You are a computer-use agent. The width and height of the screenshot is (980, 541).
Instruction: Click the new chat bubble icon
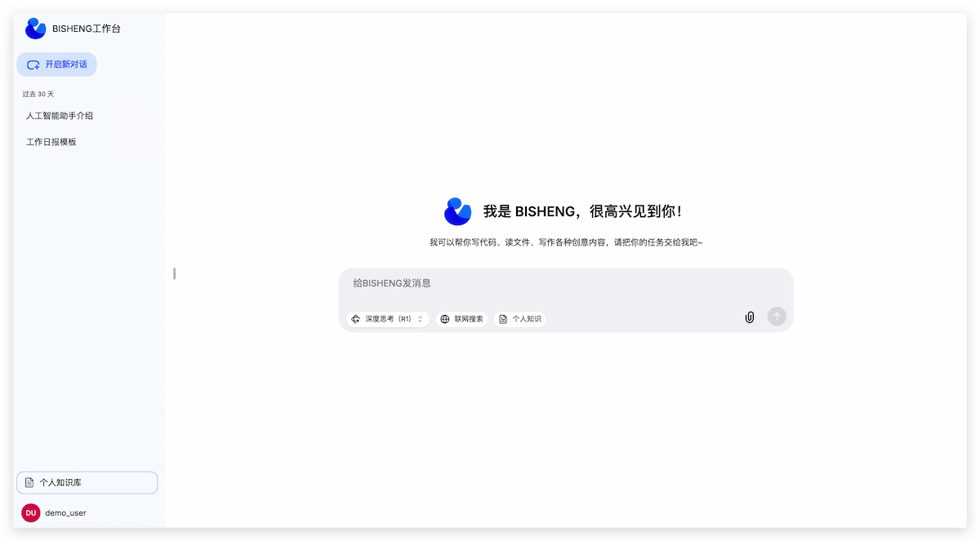(33, 64)
